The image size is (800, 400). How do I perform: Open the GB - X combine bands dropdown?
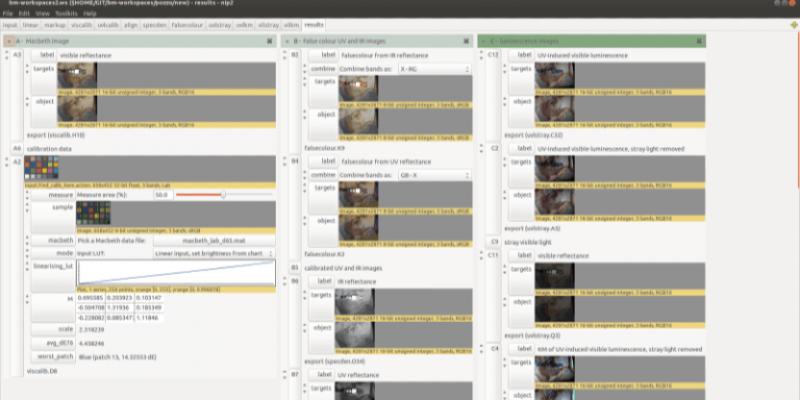pos(435,174)
